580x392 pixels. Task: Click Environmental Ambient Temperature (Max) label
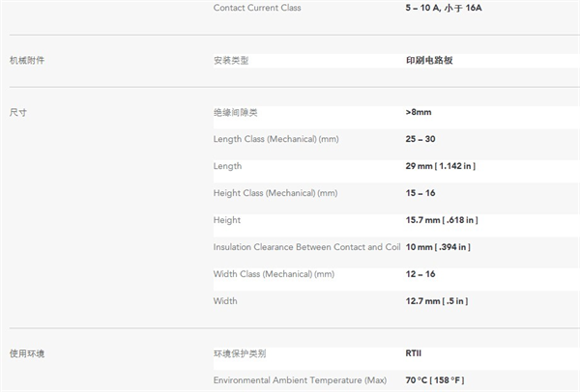pos(300,380)
